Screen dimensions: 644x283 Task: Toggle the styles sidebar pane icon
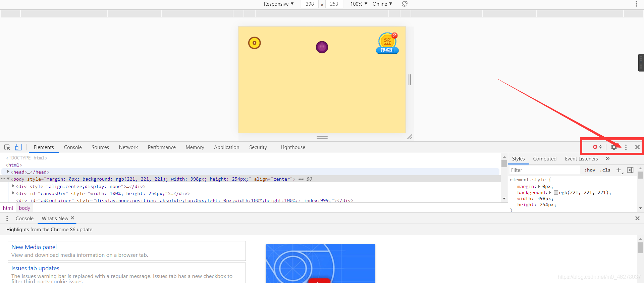pos(630,170)
